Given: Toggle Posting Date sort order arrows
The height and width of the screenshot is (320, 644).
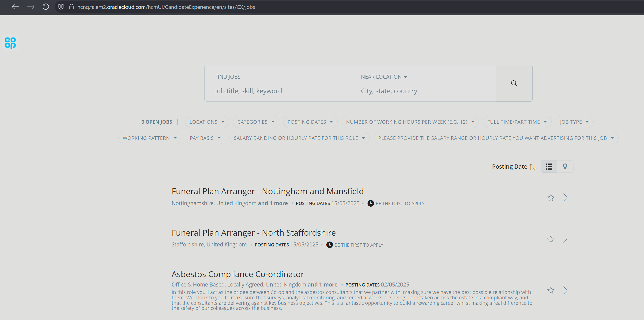Looking at the screenshot, I should pos(532,167).
